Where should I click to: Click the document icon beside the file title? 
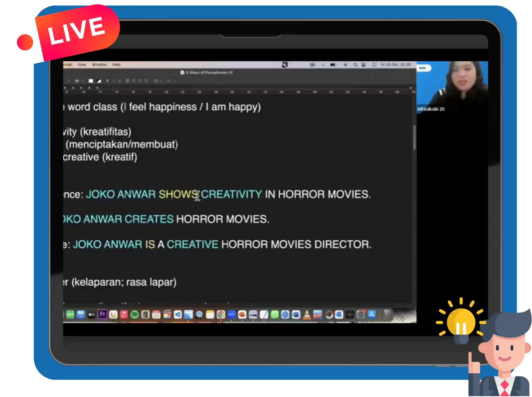182,73
